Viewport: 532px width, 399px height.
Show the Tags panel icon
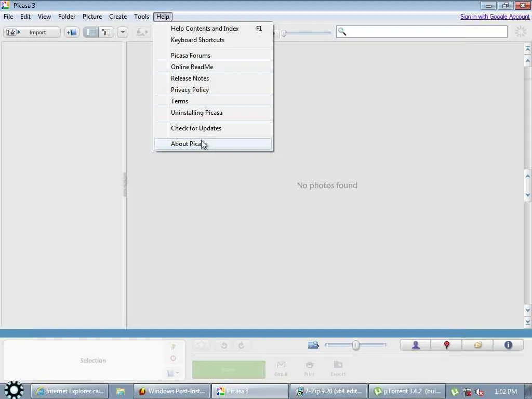click(x=477, y=345)
